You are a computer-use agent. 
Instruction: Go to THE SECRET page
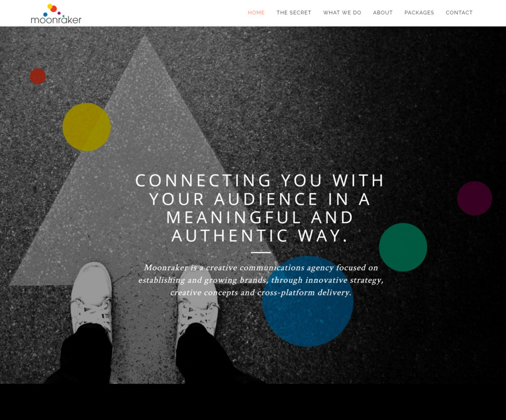point(294,13)
